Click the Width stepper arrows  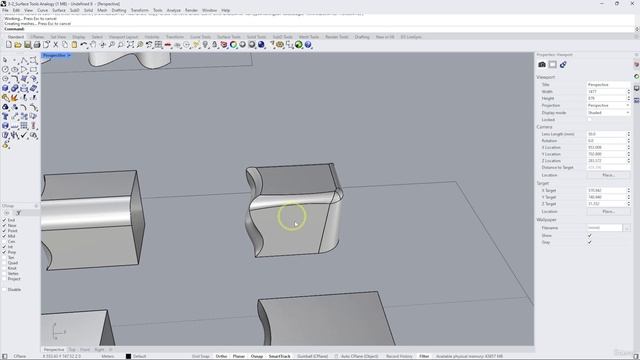[629, 91]
